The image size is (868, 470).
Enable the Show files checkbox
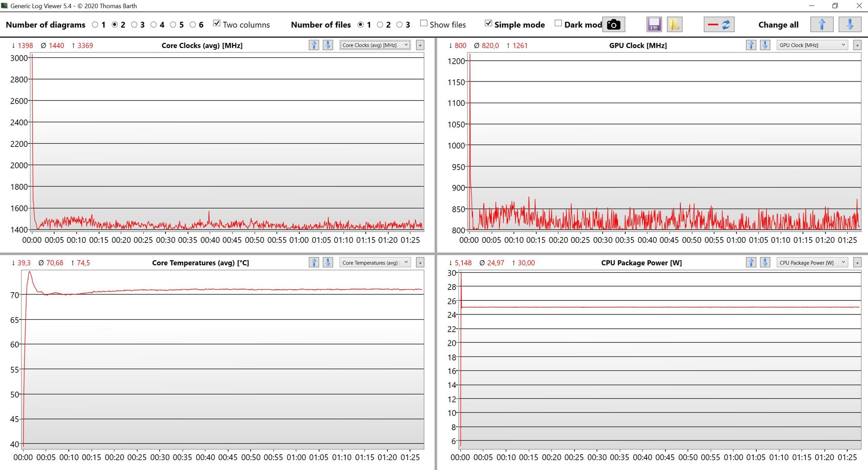tap(424, 24)
